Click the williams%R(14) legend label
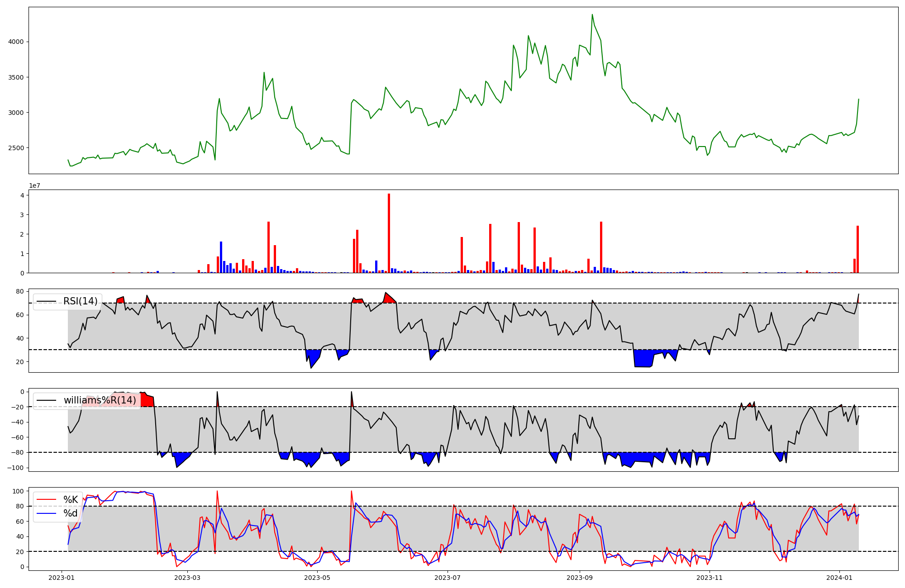Image resolution: width=905 pixels, height=588 pixels. (x=100, y=400)
